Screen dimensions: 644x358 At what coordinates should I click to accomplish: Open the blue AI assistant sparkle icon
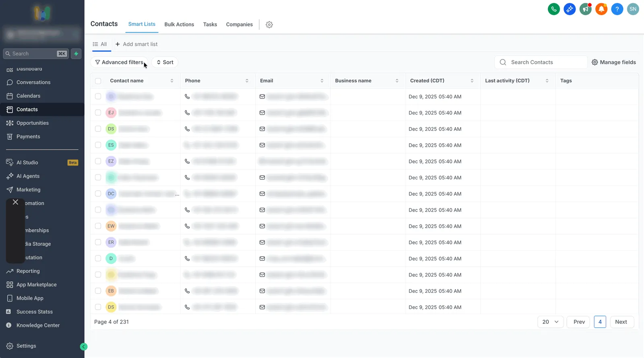[570, 9]
